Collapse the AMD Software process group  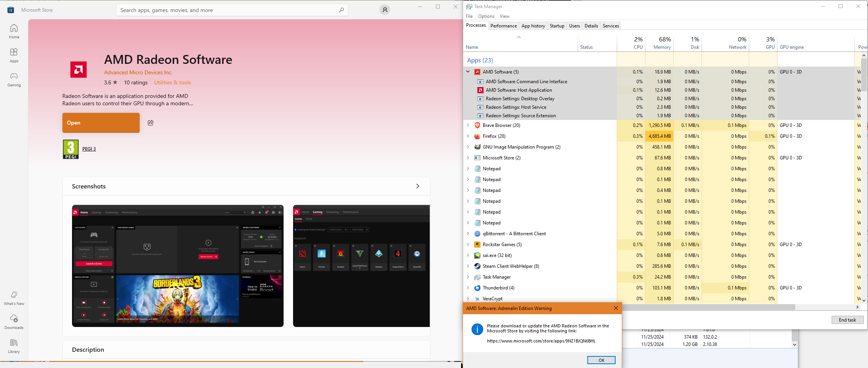click(x=468, y=72)
